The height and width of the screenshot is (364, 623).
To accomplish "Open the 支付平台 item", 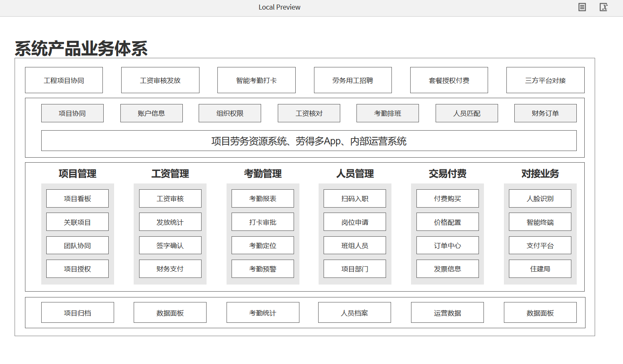I will pos(540,245).
